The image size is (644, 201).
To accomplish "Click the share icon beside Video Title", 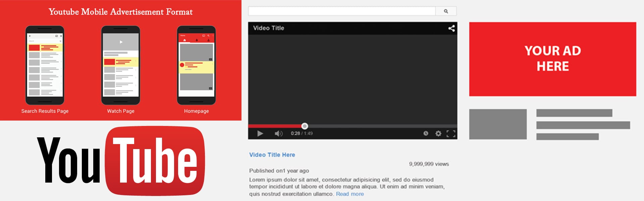I will click(451, 28).
